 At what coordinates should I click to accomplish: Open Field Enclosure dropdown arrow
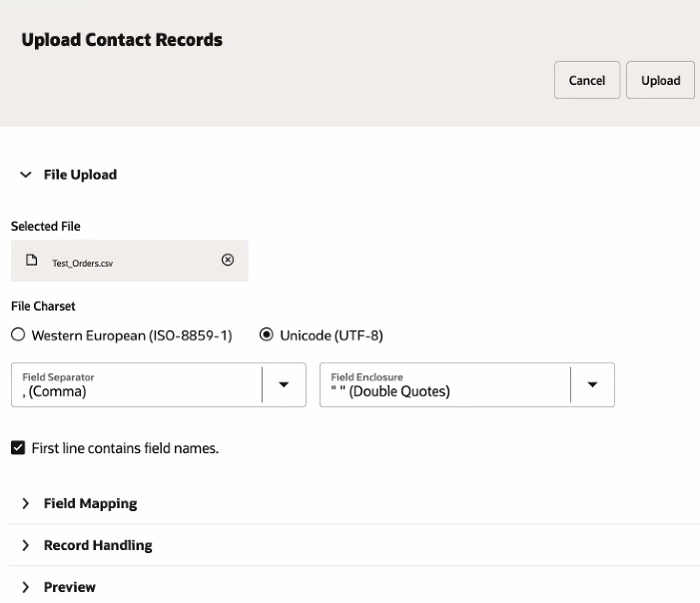point(592,385)
